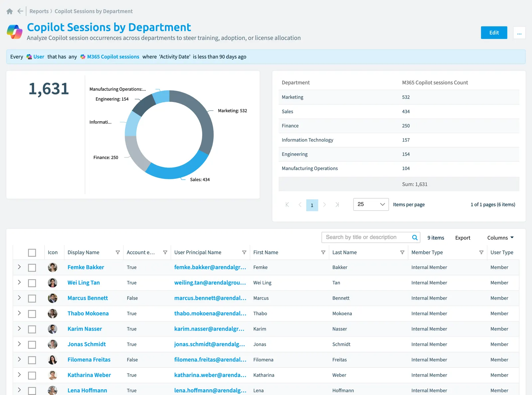Viewport: 532px width, 395px height.
Task: Select the Finance row in department table
Action: 399,126
